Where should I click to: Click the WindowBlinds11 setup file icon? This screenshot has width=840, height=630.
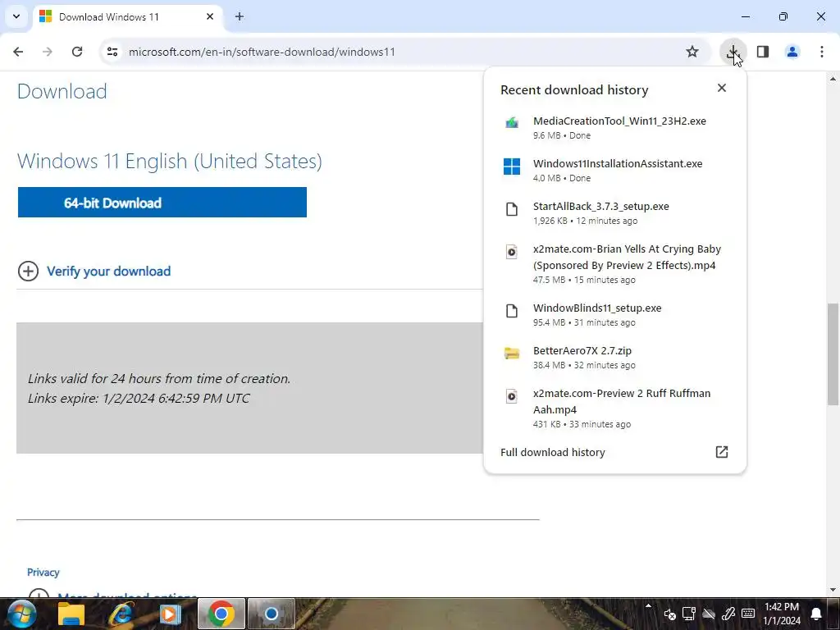(512, 311)
